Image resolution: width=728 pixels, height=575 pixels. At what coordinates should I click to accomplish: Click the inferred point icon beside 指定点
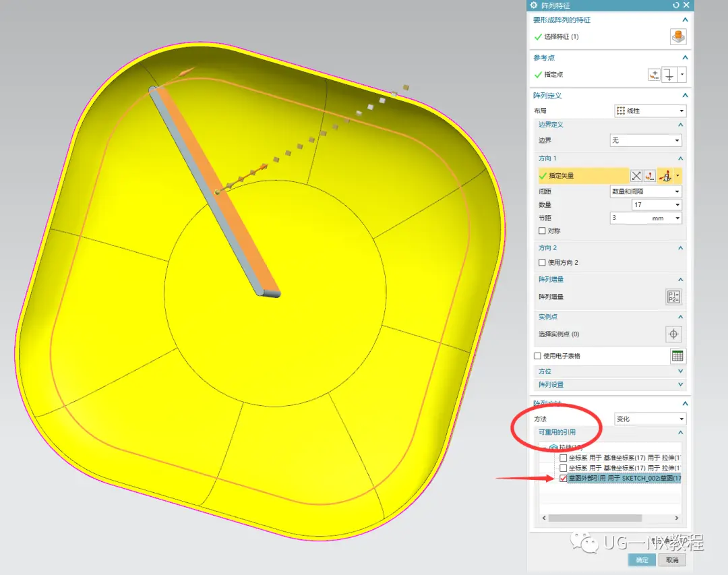(x=669, y=74)
